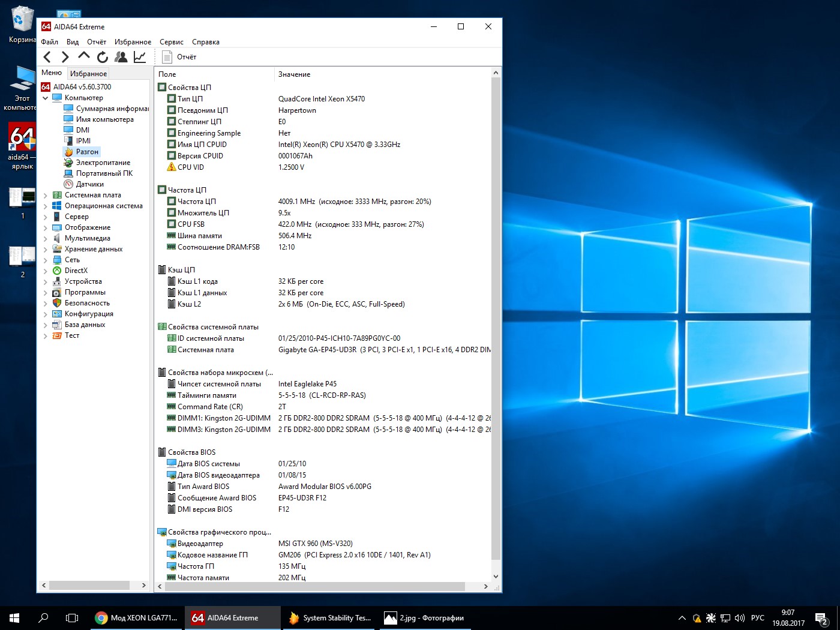Click the CPU VID warning row

(x=190, y=167)
